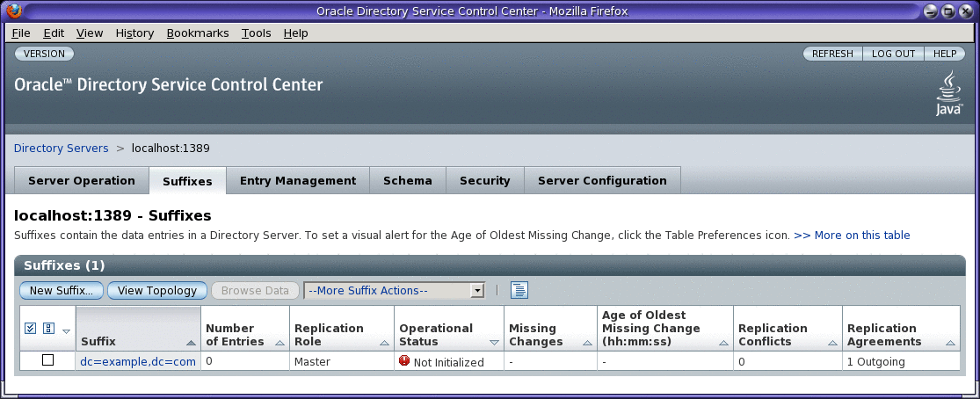Sort by Replication Conflicts arrow
The width and height of the screenshot is (980, 399).
[832, 343]
